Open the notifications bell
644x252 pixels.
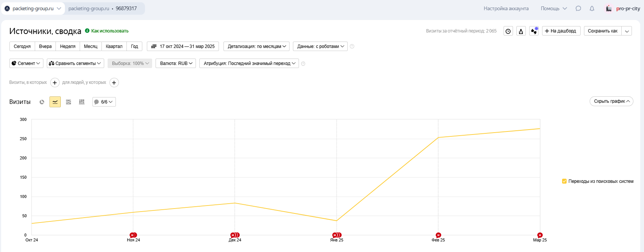[592, 8]
